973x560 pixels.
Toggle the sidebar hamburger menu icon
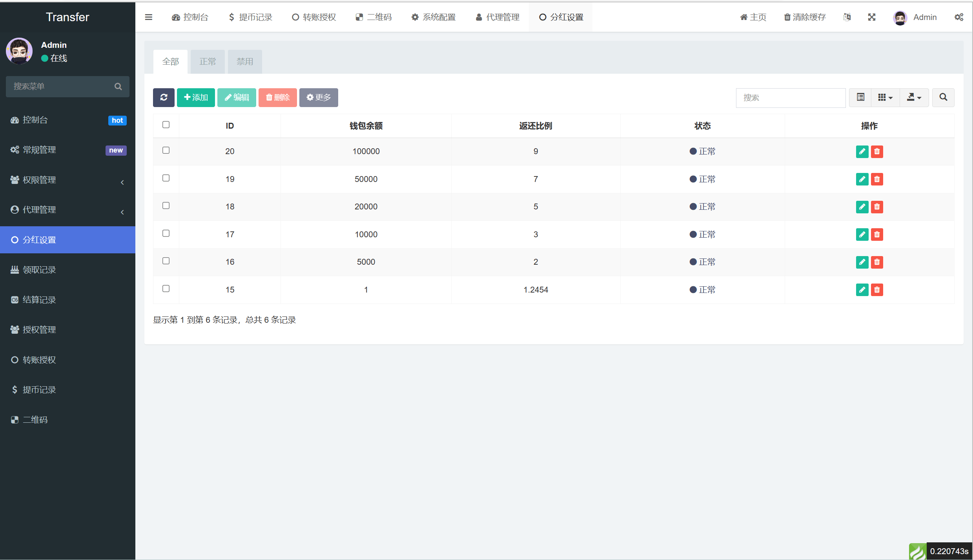click(x=149, y=17)
